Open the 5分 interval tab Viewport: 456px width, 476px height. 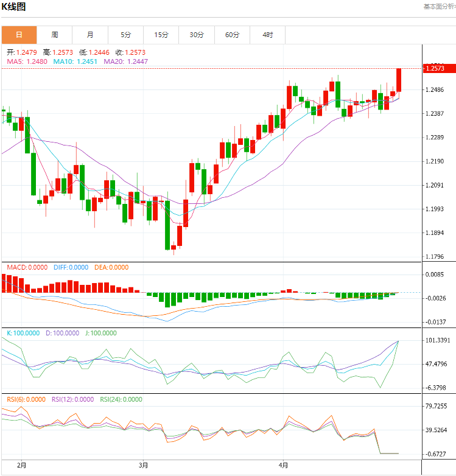125,35
